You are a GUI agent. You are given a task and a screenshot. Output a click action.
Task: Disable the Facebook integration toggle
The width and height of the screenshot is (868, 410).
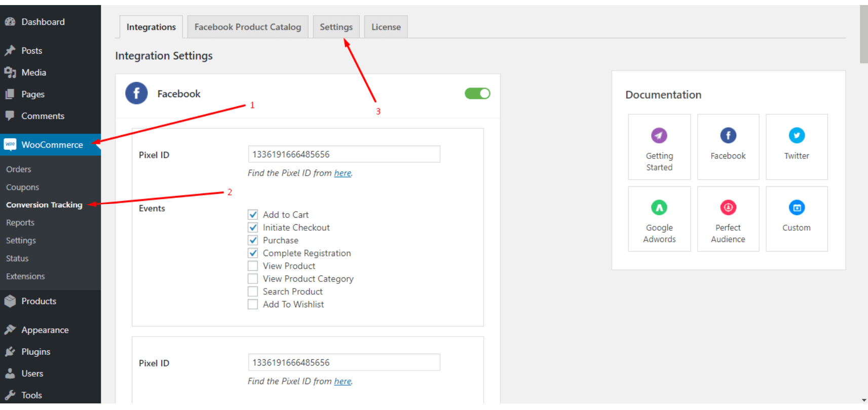[477, 94]
